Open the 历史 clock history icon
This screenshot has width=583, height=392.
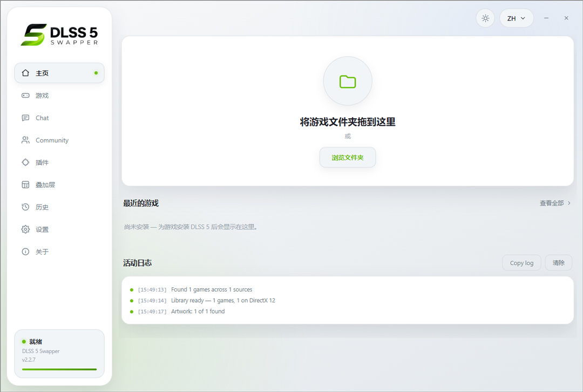click(25, 207)
